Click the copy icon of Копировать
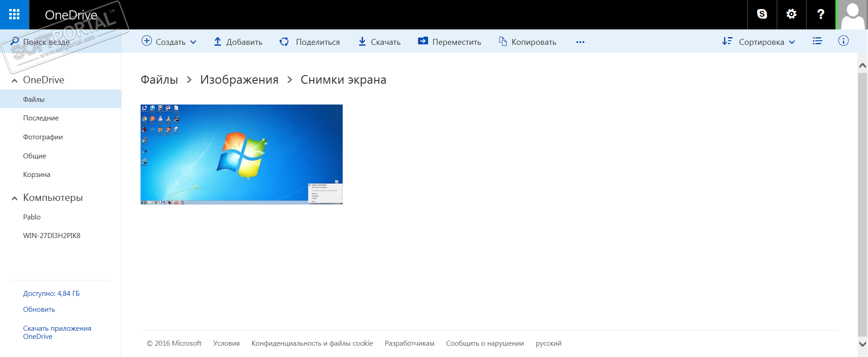The image size is (868, 357). (x=503, y=42)
